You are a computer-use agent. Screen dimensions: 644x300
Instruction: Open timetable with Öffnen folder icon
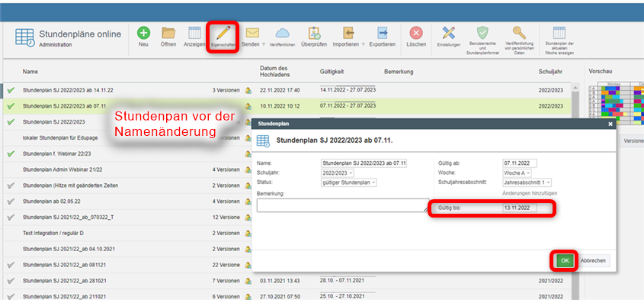[x=168, y=34]
